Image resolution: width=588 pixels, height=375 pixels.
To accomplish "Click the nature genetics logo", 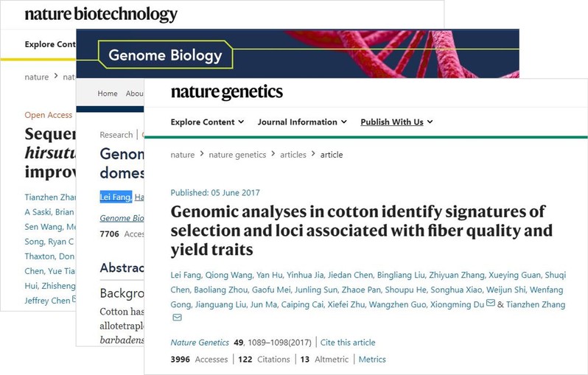I will pyautogui.click(x=227, y=92).
